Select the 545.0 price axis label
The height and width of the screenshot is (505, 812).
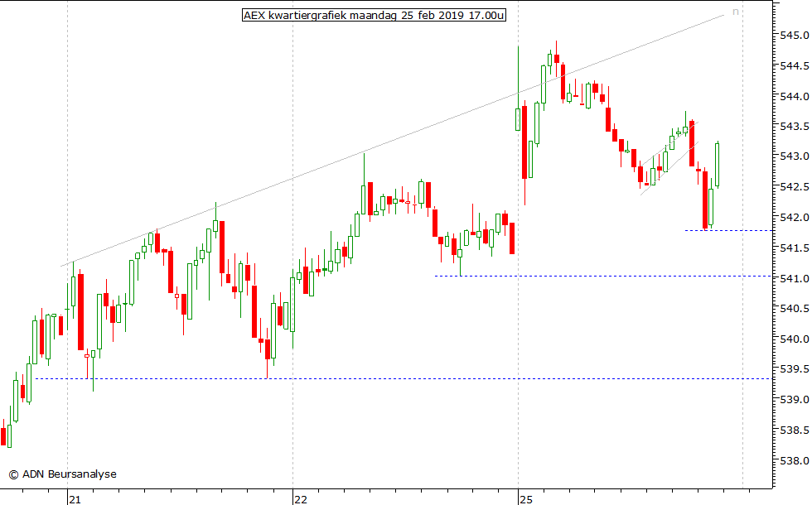coord(795,36)
